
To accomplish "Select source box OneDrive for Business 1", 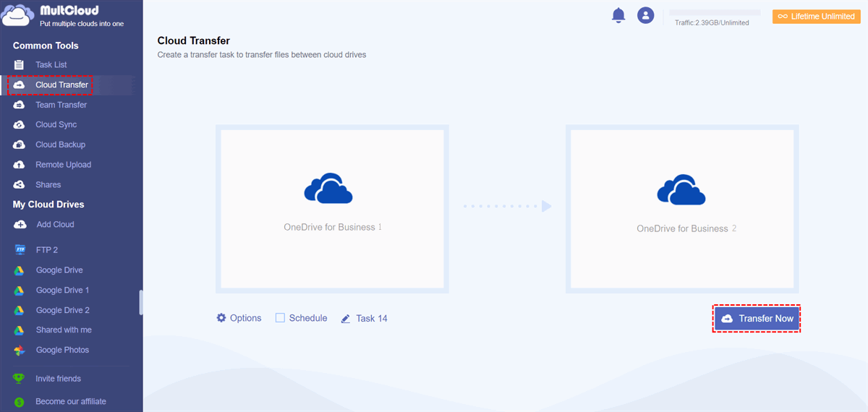I will pos(332,209).
